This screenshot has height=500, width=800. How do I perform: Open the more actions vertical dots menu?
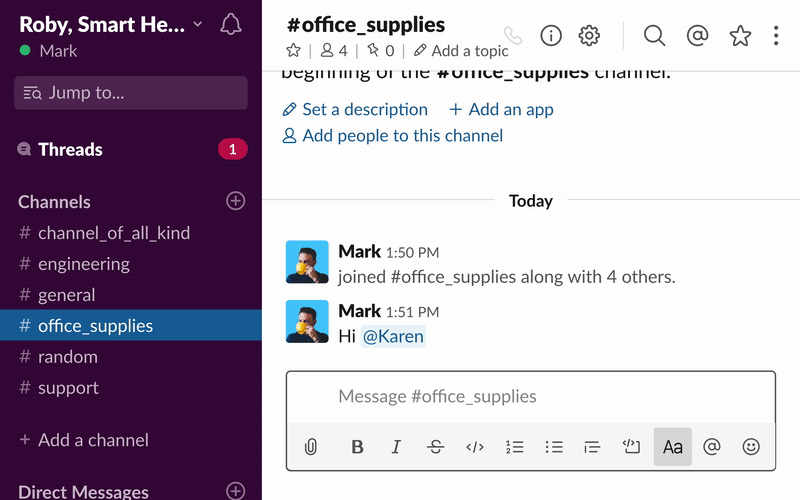point(776,36)
